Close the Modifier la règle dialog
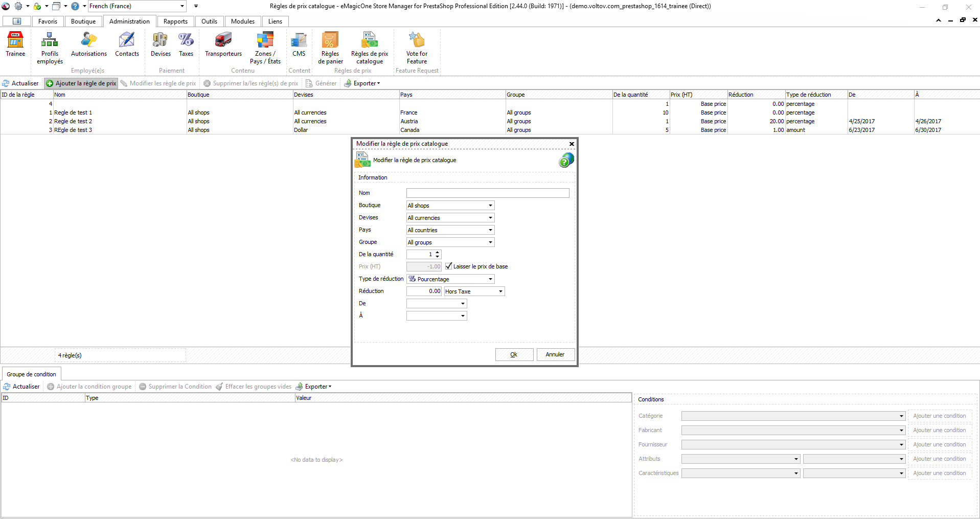This screenshot has width=980, height=519. click(572, 144)
